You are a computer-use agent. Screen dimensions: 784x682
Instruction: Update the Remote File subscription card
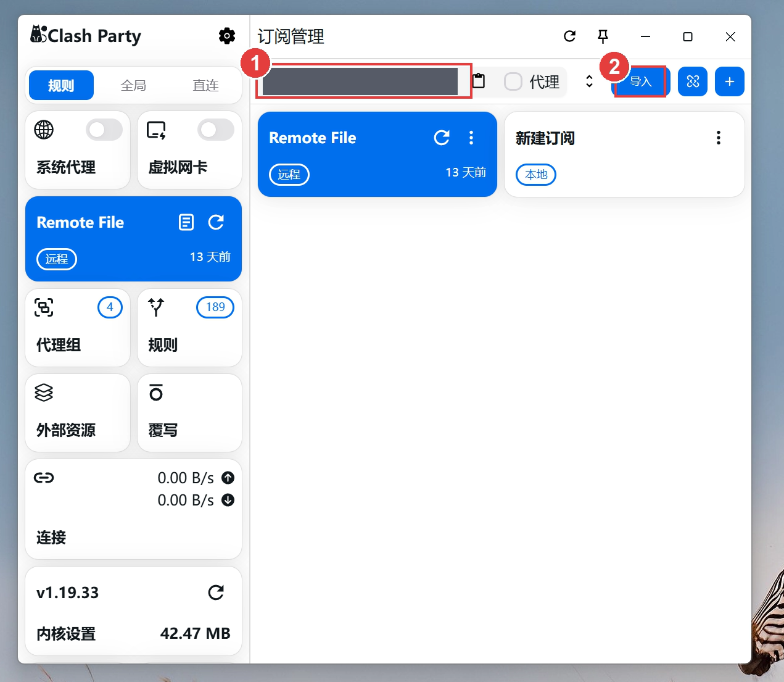pyautogui.click(x=442, y=138)
